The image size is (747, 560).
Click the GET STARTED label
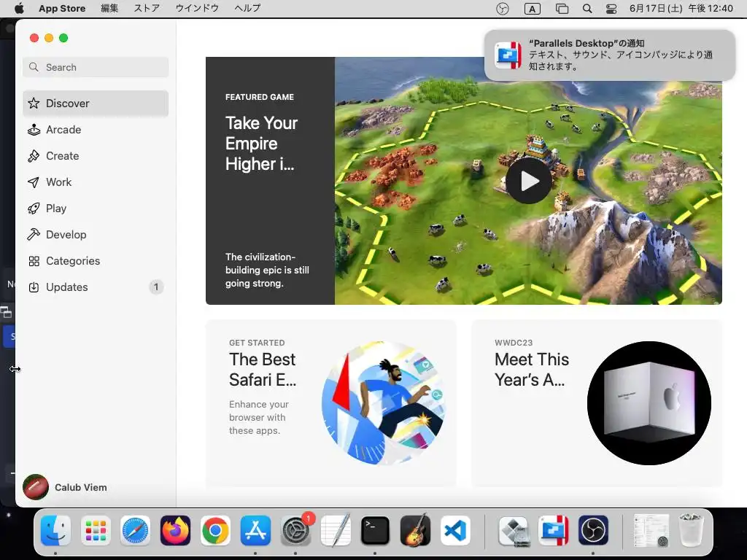coord(257,343)
